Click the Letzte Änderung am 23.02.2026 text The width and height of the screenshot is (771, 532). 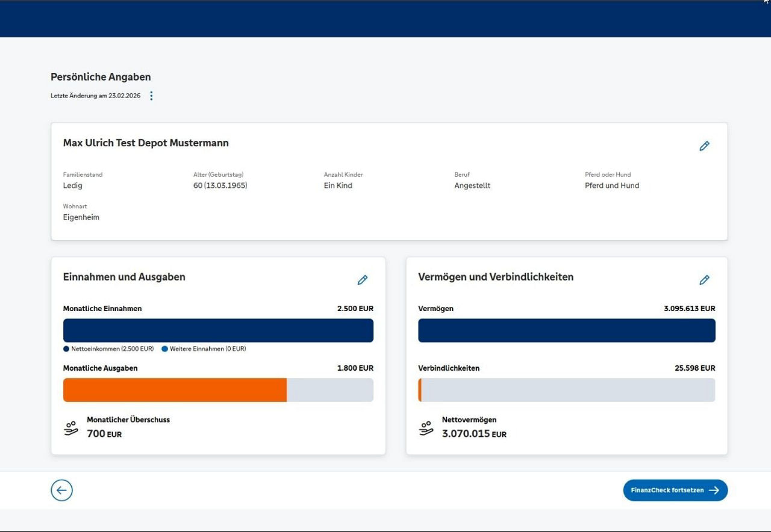95,95
